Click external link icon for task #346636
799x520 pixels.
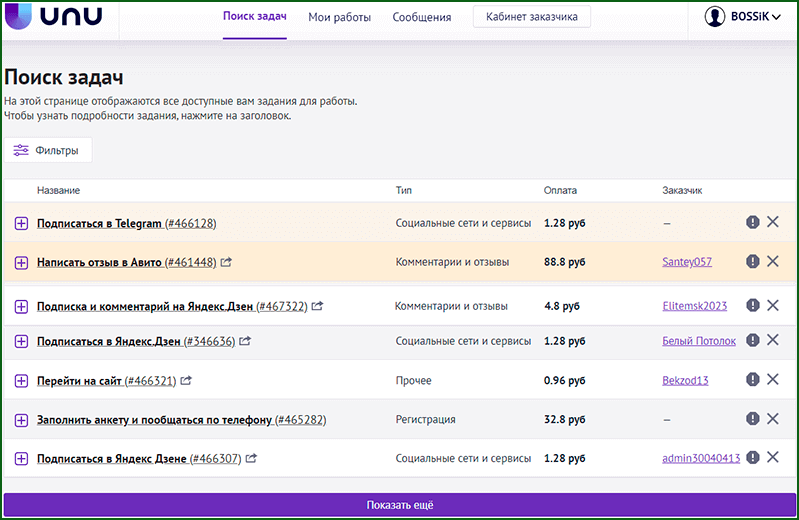[x=245, y=341]
